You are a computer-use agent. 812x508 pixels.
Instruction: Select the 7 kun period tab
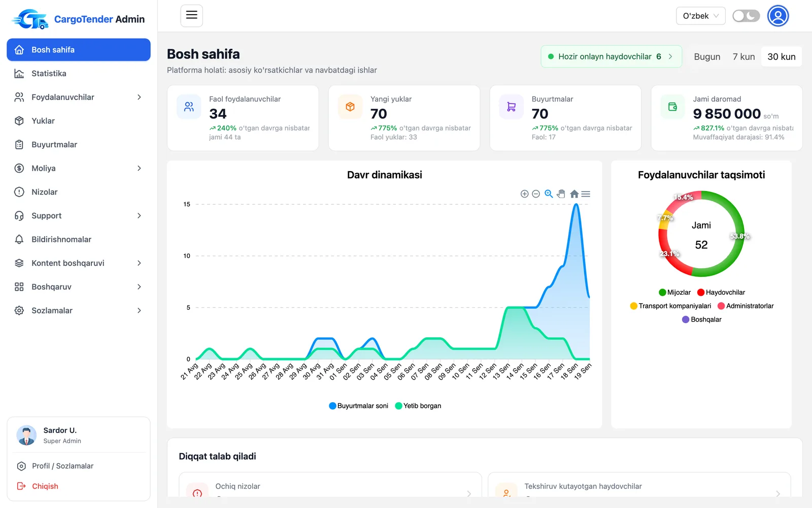coord(743,57)
